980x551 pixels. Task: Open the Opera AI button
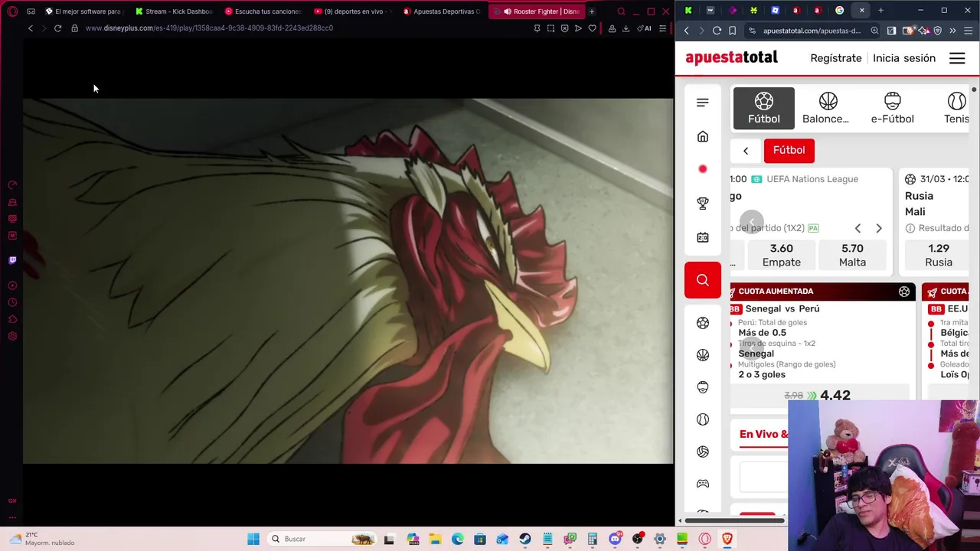pos(644,28)
